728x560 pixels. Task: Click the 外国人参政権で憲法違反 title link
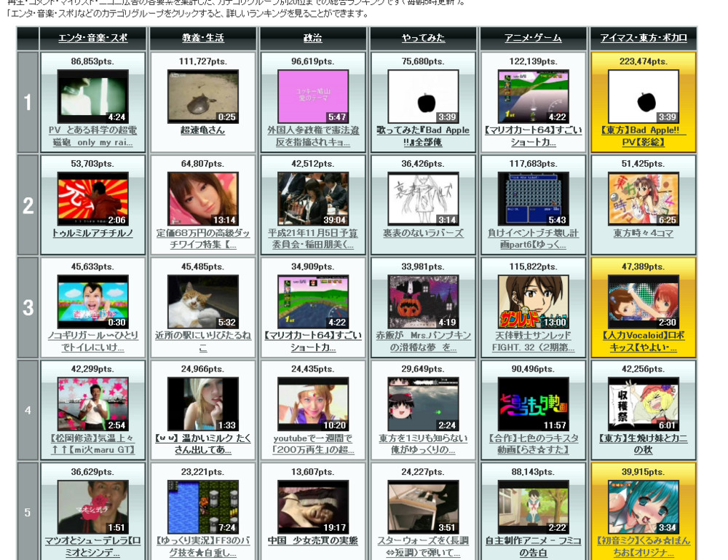click(313, 136)
